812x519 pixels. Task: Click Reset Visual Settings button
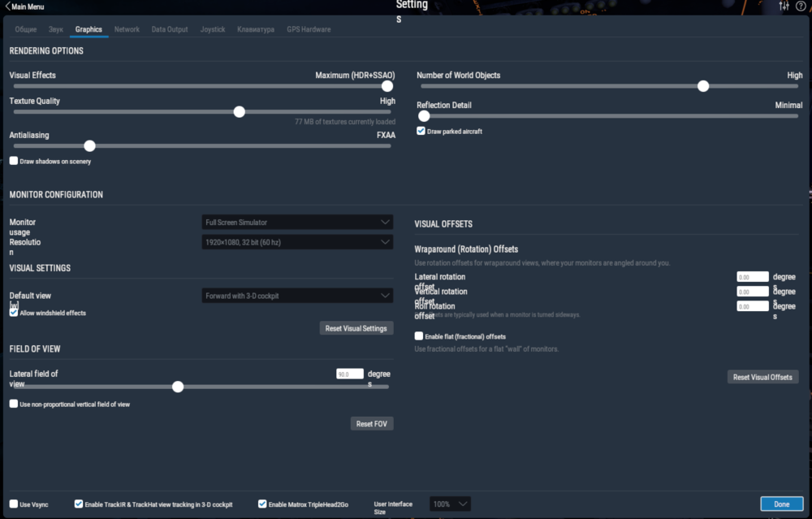coord(356,328)
